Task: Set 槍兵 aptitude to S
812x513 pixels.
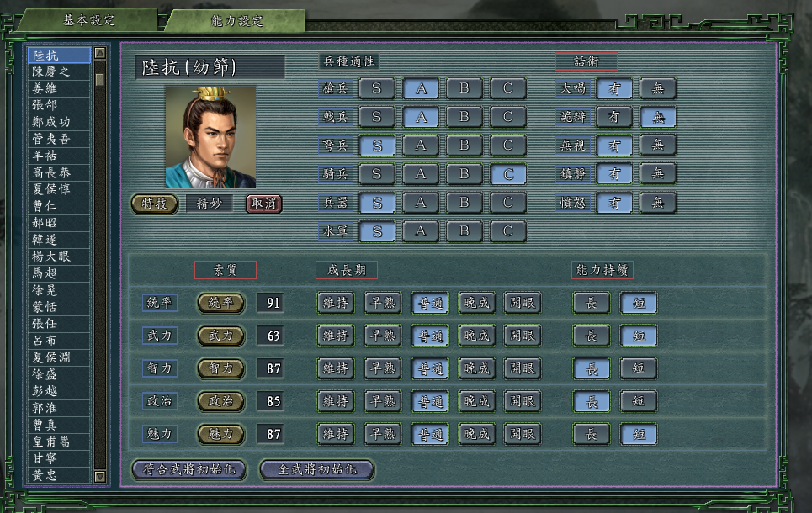Action: (x=376, y=88)
